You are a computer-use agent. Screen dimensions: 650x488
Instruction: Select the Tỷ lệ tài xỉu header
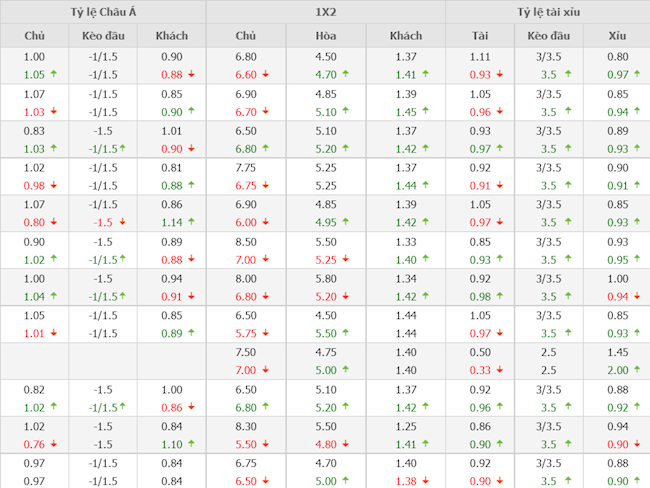pos(547,12)
